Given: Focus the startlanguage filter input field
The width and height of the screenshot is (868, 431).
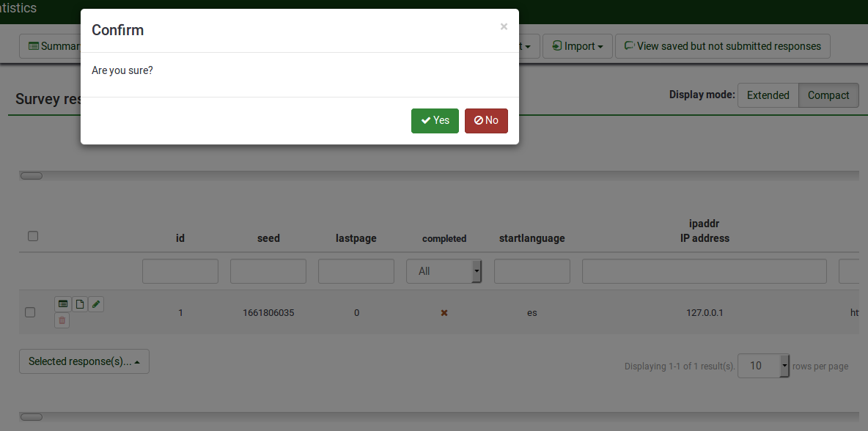Looking at the screenshot, I should click(532, 271).
